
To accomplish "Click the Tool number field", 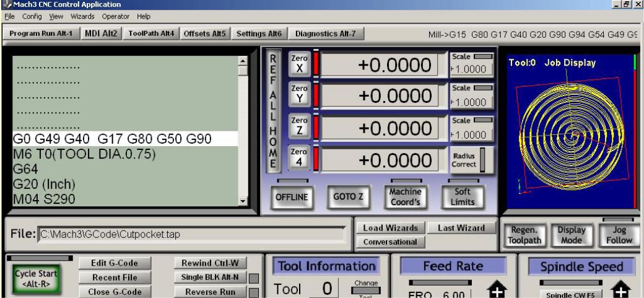I will (x=323, y=289).
